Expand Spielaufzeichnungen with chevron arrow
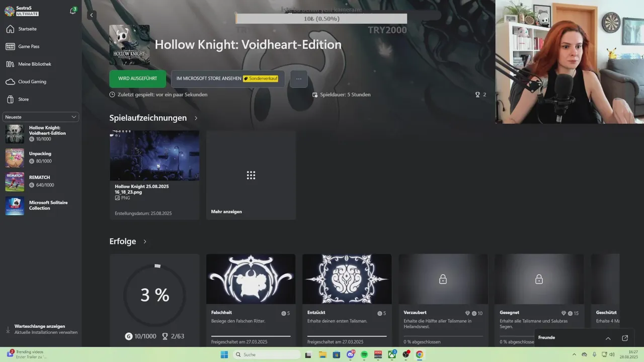This screenshot has width=644, height=362. point(196,118)
